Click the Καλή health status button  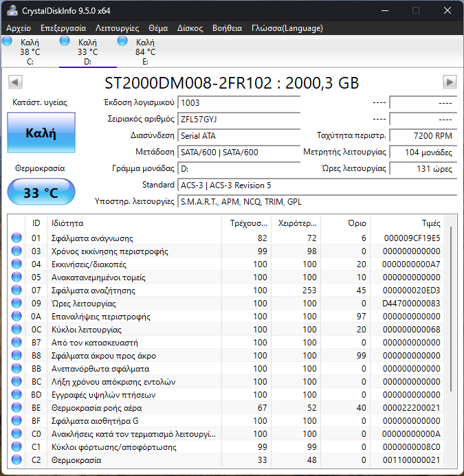click(41, 133)
